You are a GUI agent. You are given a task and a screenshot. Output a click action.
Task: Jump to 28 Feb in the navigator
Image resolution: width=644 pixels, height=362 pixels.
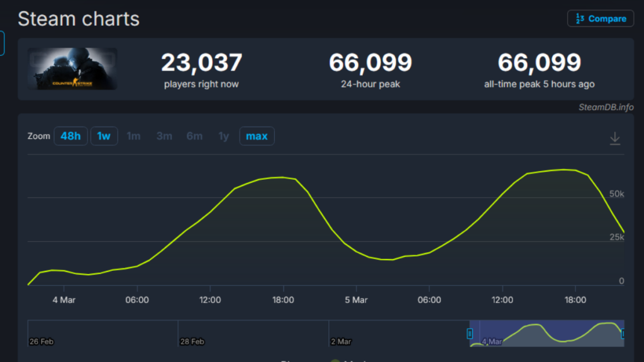pos(192,341)
